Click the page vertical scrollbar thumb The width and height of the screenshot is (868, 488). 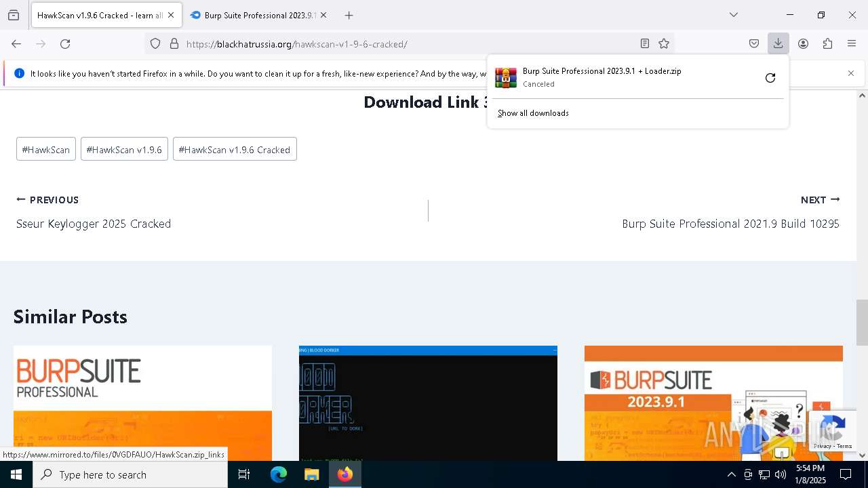[862, 323]
